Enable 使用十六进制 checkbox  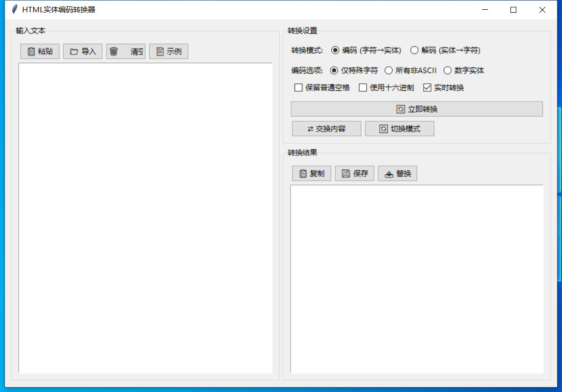386,87
